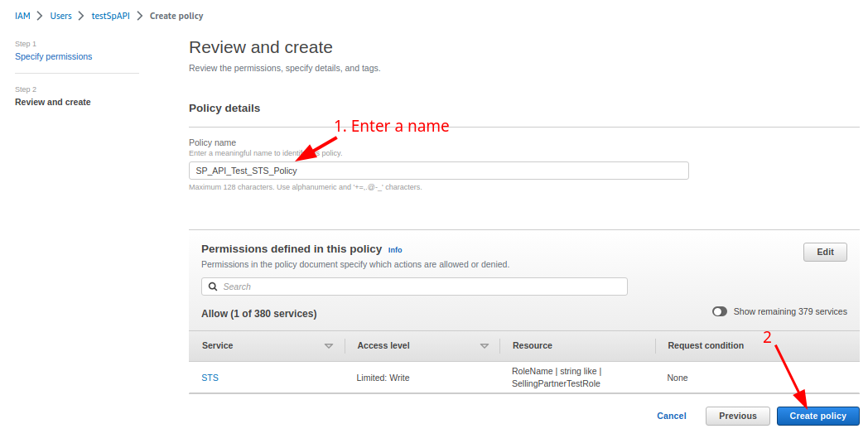868x443 pixels.
Task: Click the search magnifier icon
Action: click(213, 287)
